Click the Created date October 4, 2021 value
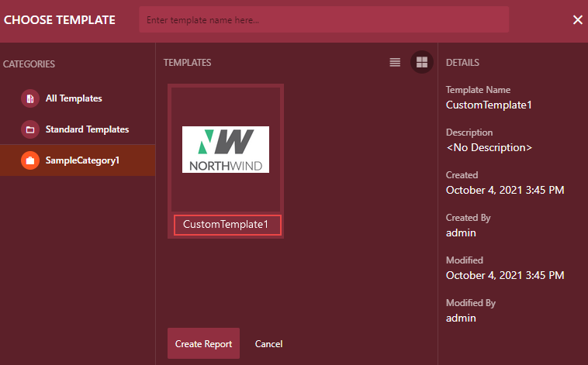Screen dimensions: 588x365 coord(505,191)
